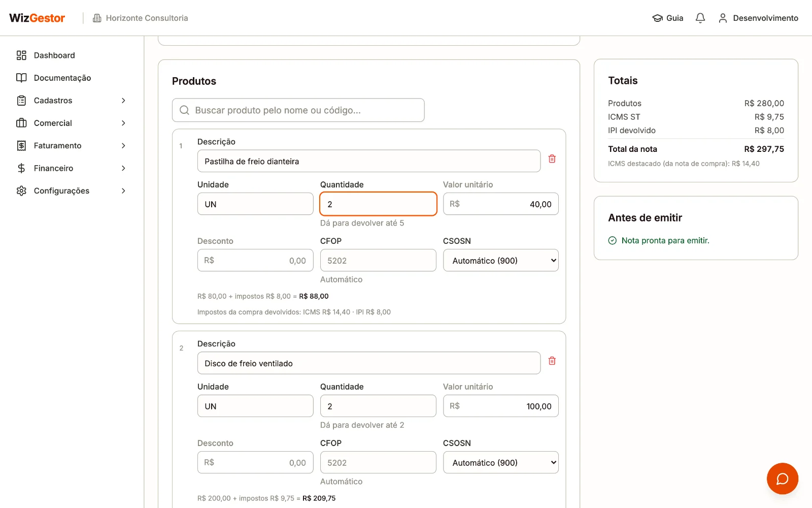Expand the Financeiro submenu chevron

[123, 168]
